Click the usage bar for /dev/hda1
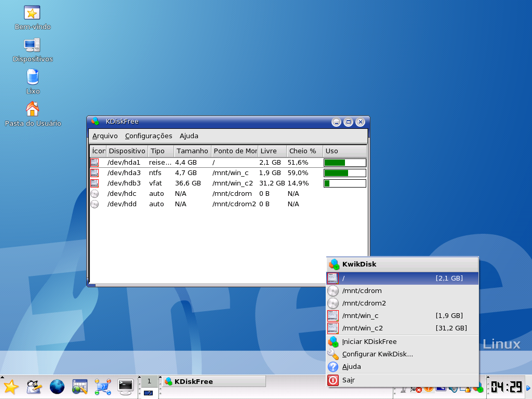The image size is (532, 399). 345,163
